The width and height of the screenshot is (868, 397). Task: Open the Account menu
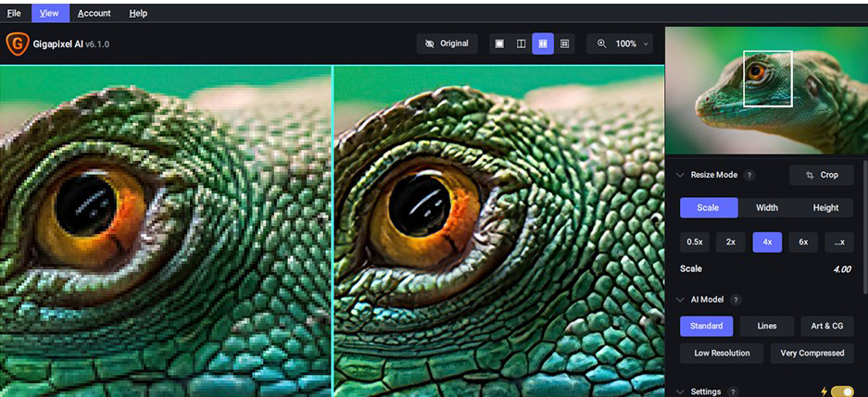tap(94, 13)
